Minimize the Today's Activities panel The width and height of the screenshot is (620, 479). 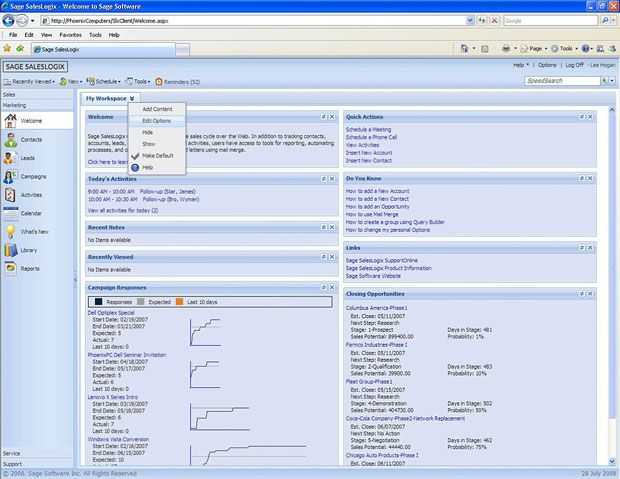tap(324, 179)
